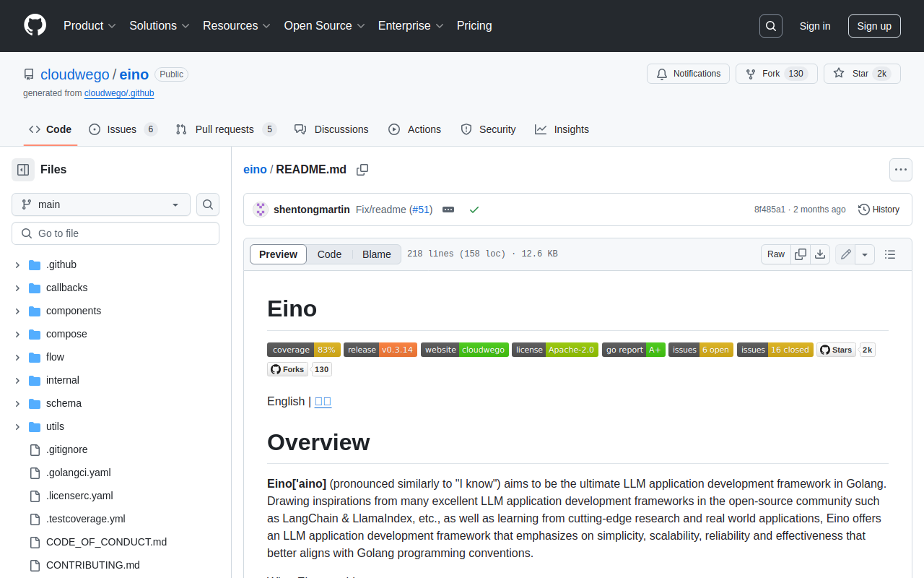Screen dimensions: 924x578
Task: Open the main branch dropdown
Action: [x=101, y=204]
